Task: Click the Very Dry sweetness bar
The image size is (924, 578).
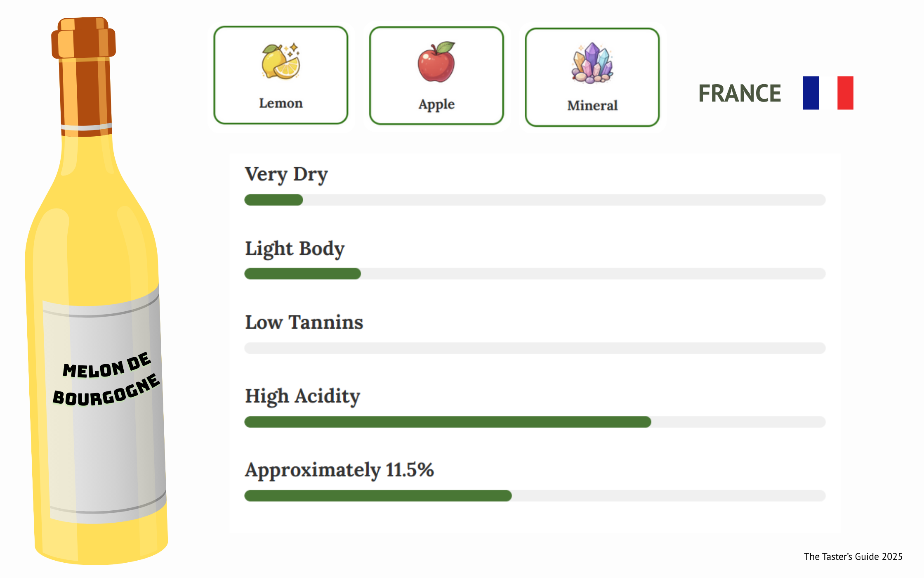Action: [x=535, y=200]
